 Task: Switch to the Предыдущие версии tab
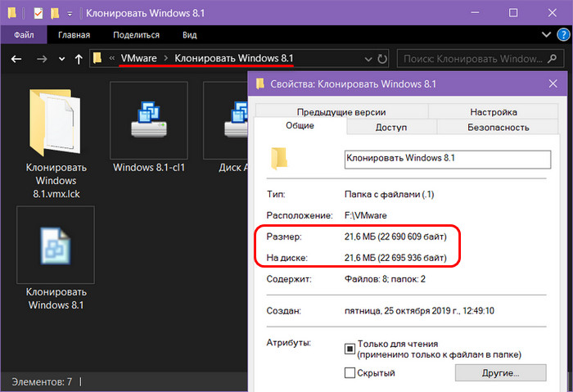[341, 112]
